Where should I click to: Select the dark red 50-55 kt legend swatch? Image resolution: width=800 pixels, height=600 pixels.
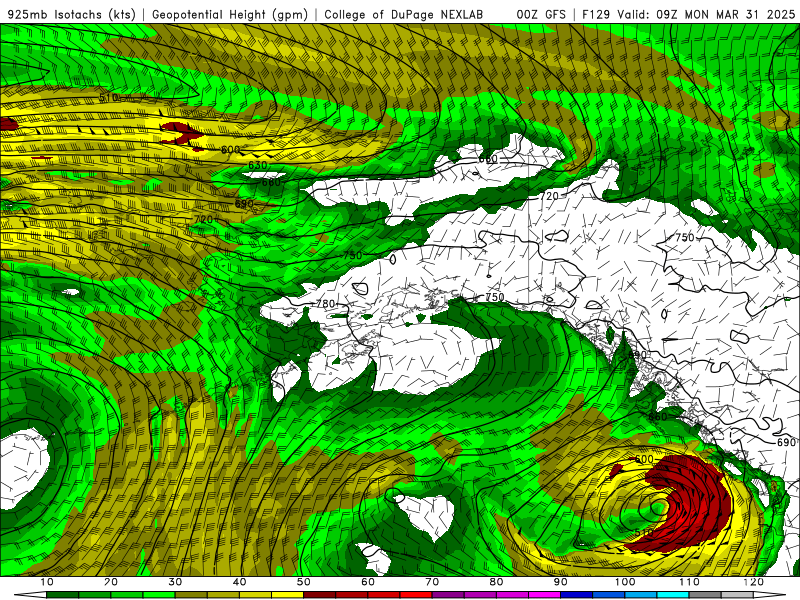pos(319,595)
